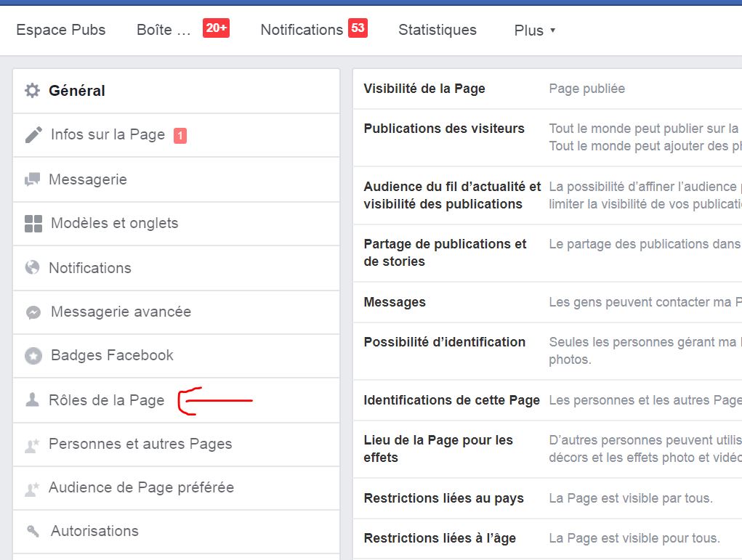Click the key icon beside Autorisations
The height and width of the screenshot is (560, 742).
tap(32, 532)
